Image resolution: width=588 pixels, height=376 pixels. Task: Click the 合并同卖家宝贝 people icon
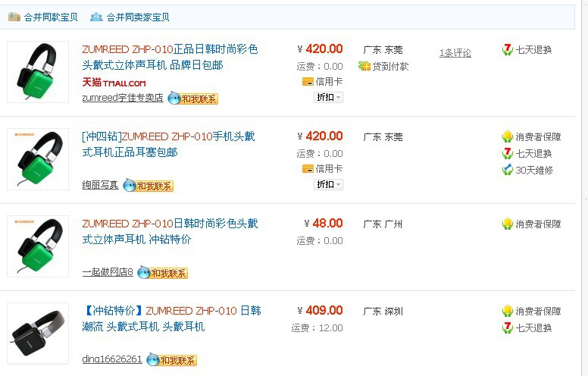coord(96,17)
